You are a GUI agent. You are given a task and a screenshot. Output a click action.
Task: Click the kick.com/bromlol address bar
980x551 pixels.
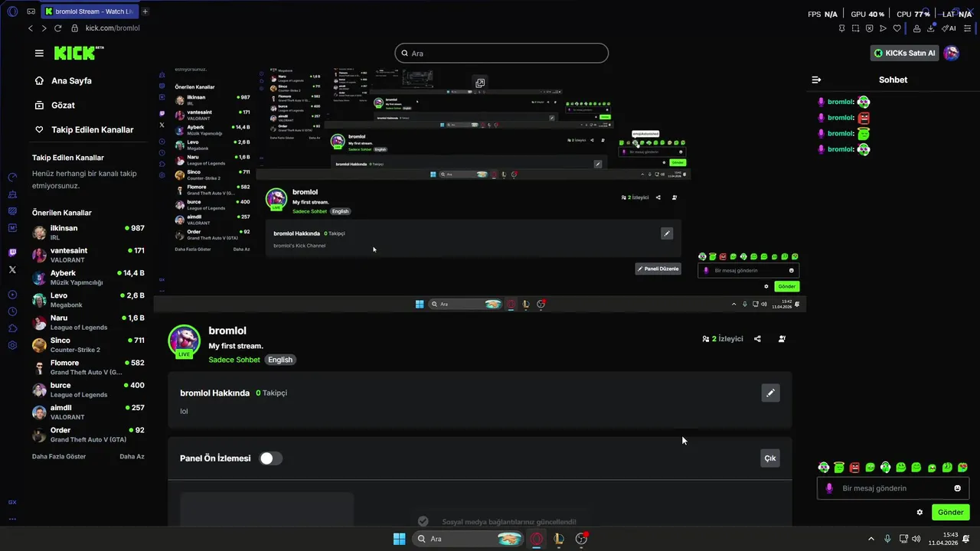[x=113, y=28]
